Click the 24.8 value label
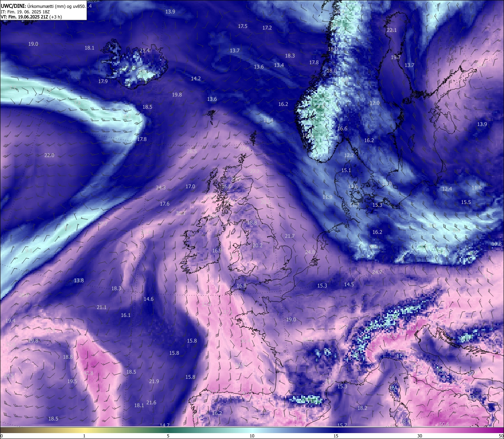This screenshot has width=504, height=439. coord(310,252)
